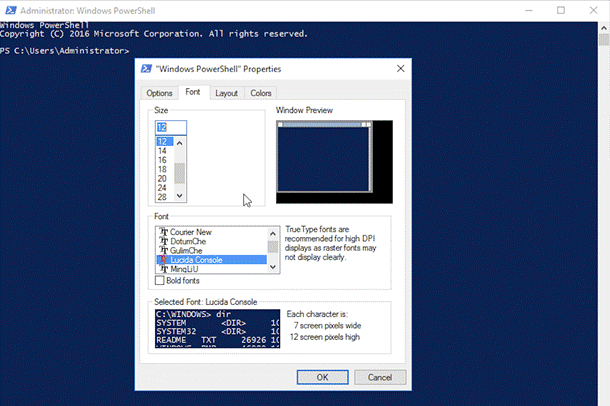Choose size 28 in the size list
Screen dimensions: 610x406
coord(165,197)
